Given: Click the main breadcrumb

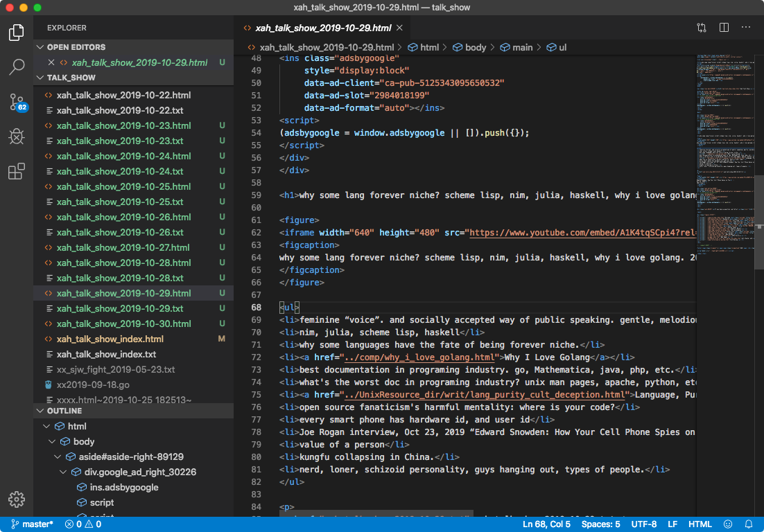Looking at the screenshot, I should click(x=516, y=47).
